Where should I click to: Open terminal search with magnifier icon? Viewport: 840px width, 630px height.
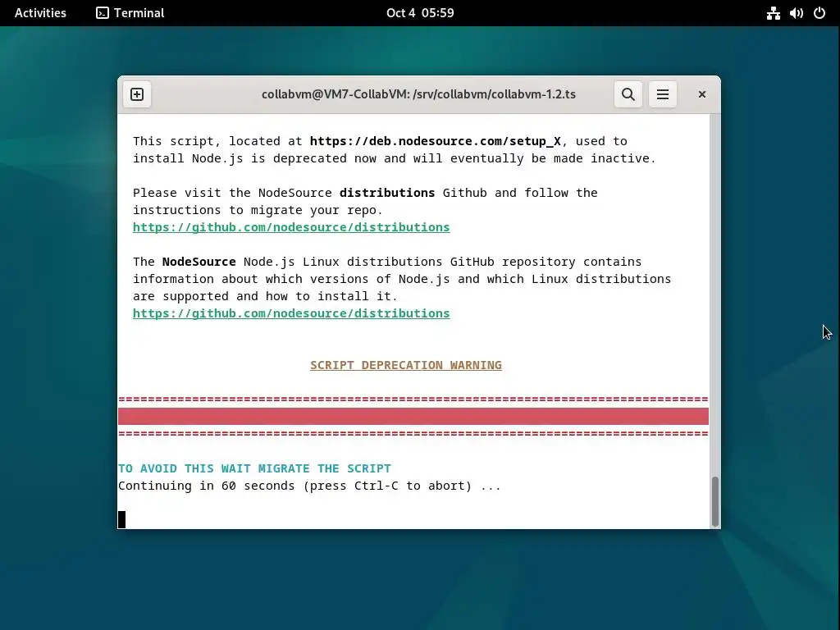[628, 94]
